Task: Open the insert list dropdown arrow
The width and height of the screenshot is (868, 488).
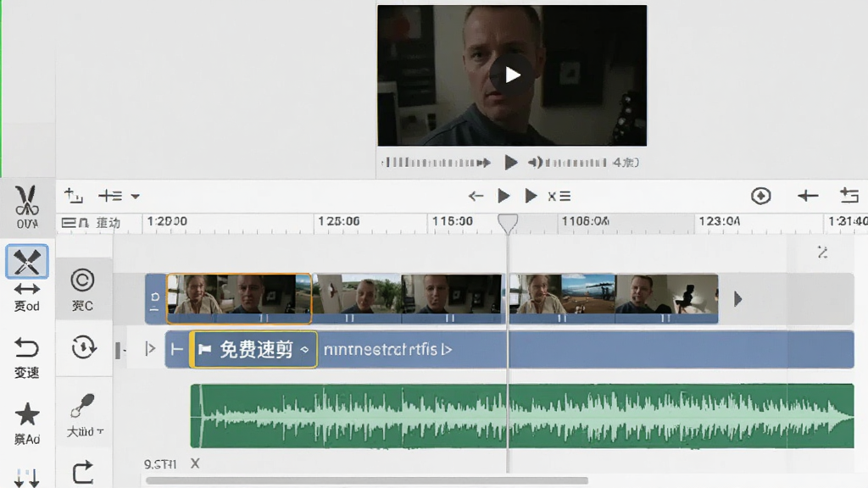Action: click(x=135, y=196)
